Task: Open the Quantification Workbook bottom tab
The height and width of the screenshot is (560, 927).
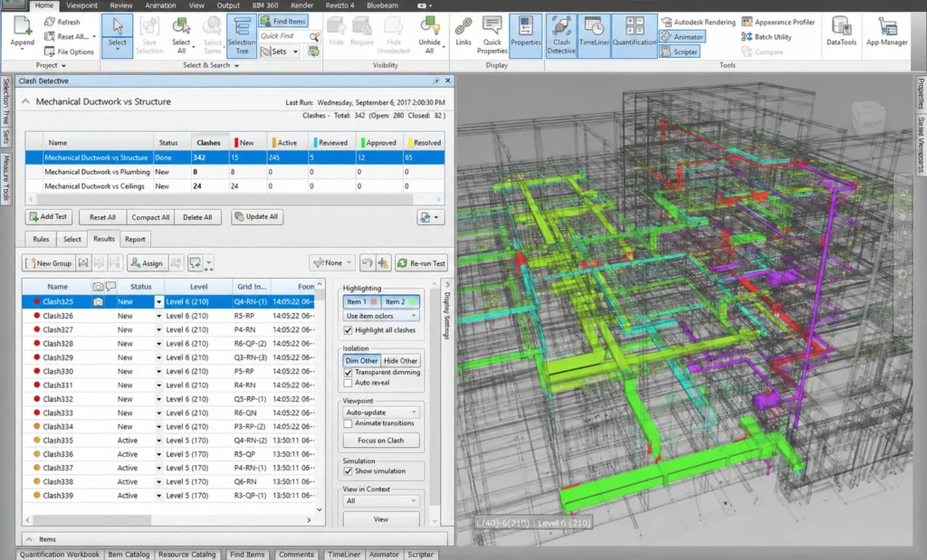Action: coord(59,555)
